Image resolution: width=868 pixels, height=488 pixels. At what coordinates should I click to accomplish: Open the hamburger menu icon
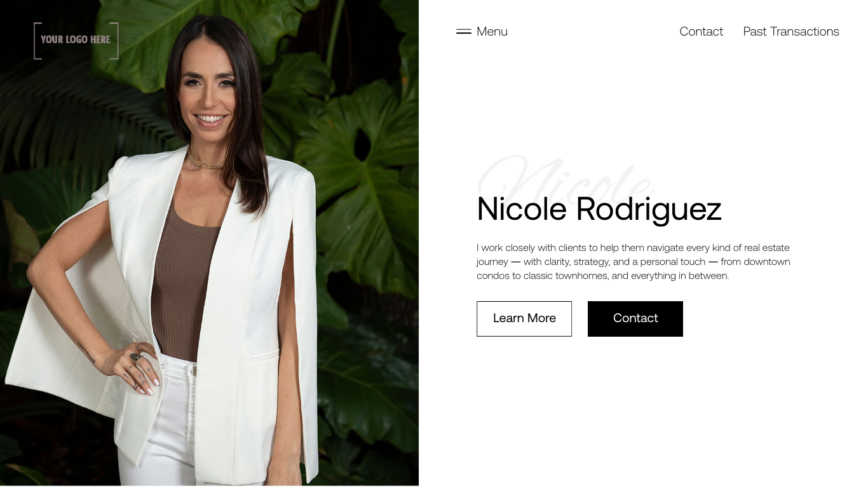(x=464, y=31)
